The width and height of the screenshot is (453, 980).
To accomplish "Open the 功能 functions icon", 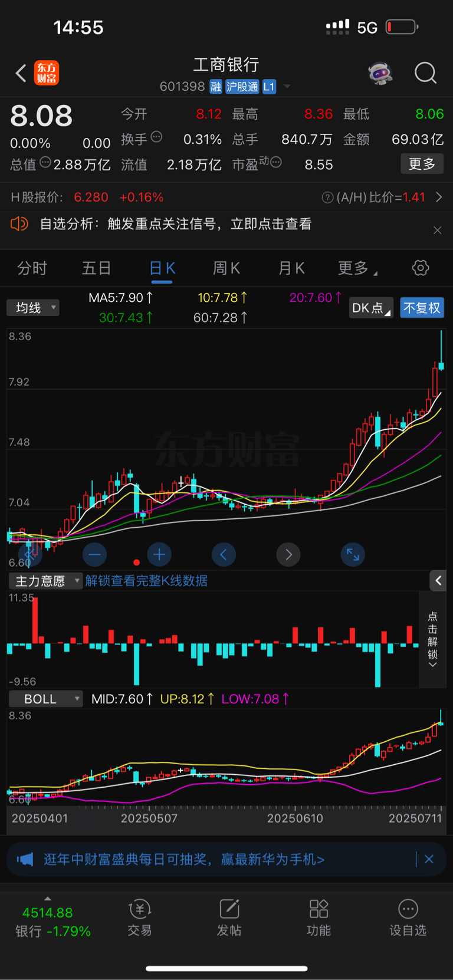I will [x=319, y=918].
